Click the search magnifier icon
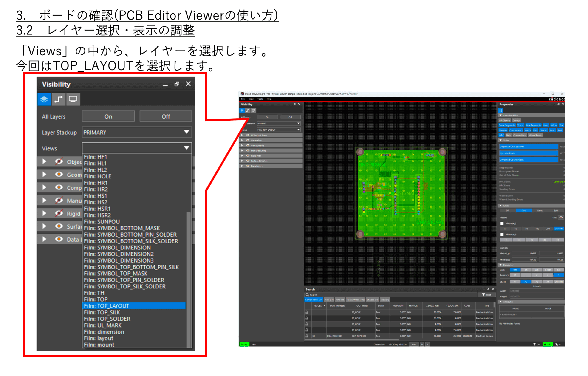Screen dimensions: 588x376 coord(307,295)
